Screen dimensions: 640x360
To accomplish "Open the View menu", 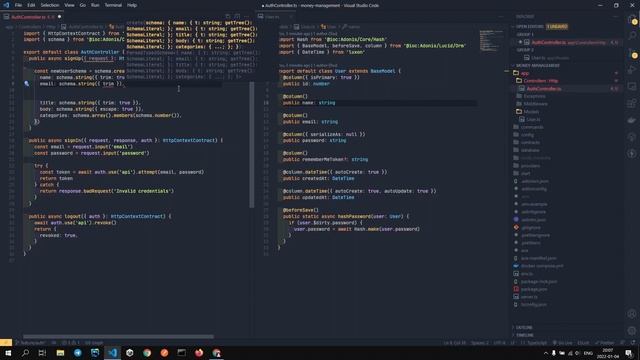I will pos(69,5).
